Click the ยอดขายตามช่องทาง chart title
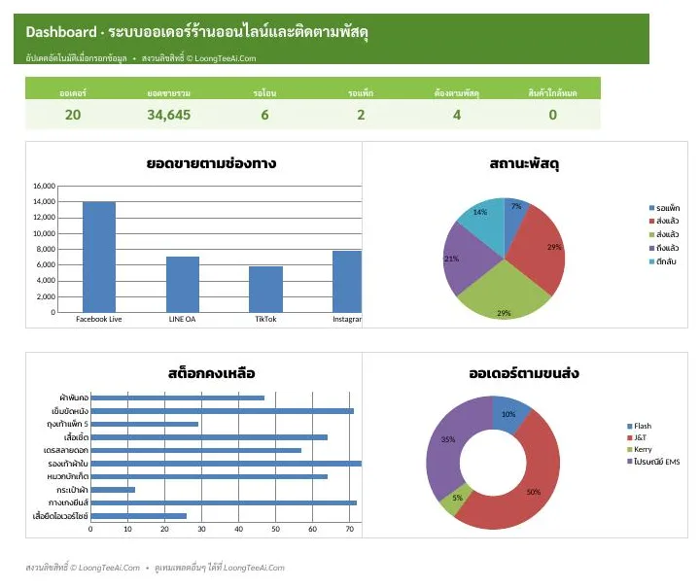Image resolution: width=700 pixels, height=588 pixels. click(211, 163)
